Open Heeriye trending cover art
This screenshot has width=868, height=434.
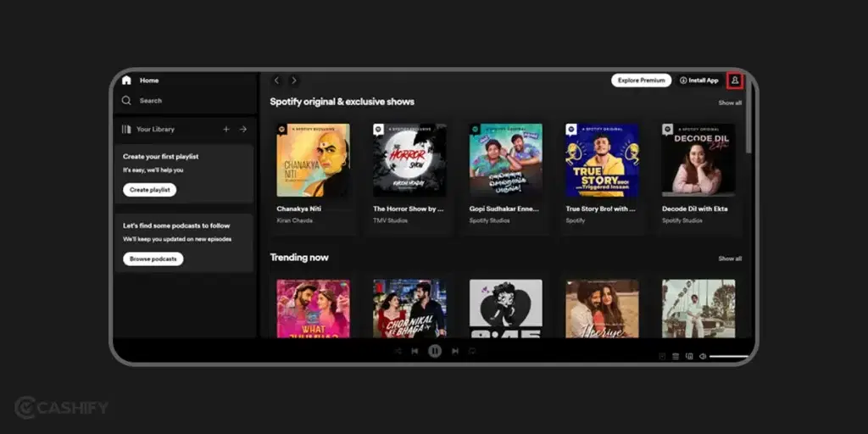603,309
